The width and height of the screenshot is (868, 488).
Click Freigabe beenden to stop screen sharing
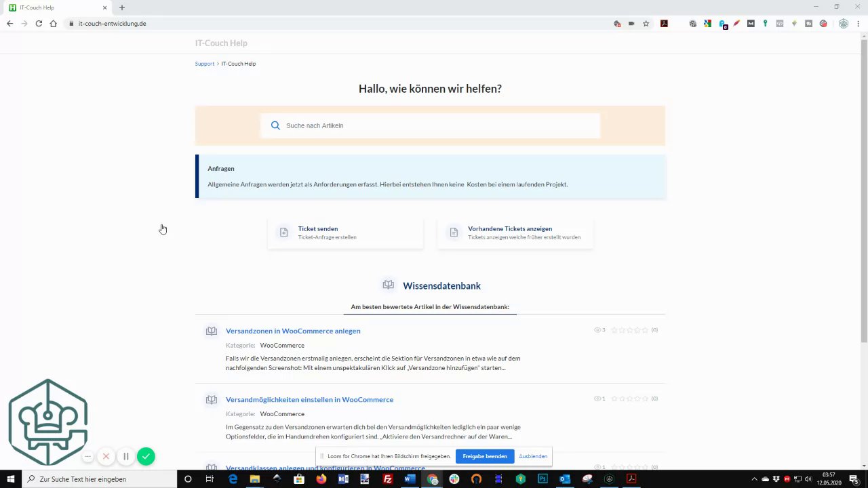(x=485, y=456)
